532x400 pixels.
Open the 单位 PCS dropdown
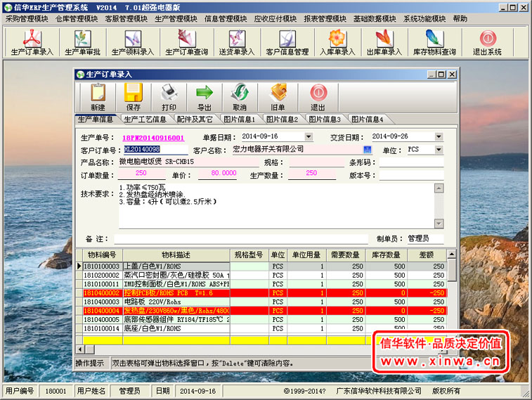click(x=439, y=149)
